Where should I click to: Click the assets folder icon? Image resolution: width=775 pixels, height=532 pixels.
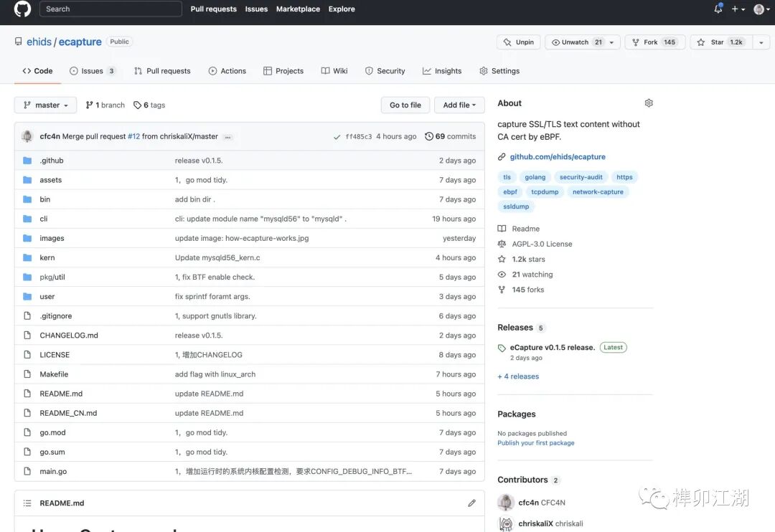coord(27,180)
